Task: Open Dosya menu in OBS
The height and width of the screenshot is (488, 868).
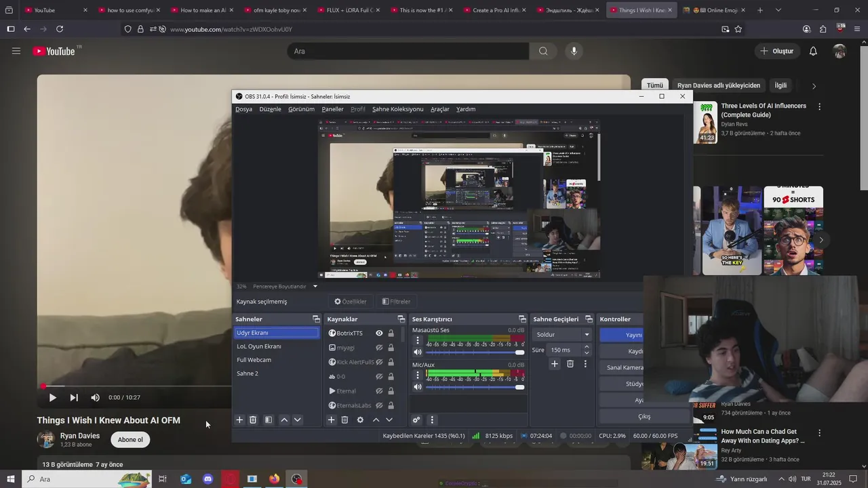Action: 243,109
